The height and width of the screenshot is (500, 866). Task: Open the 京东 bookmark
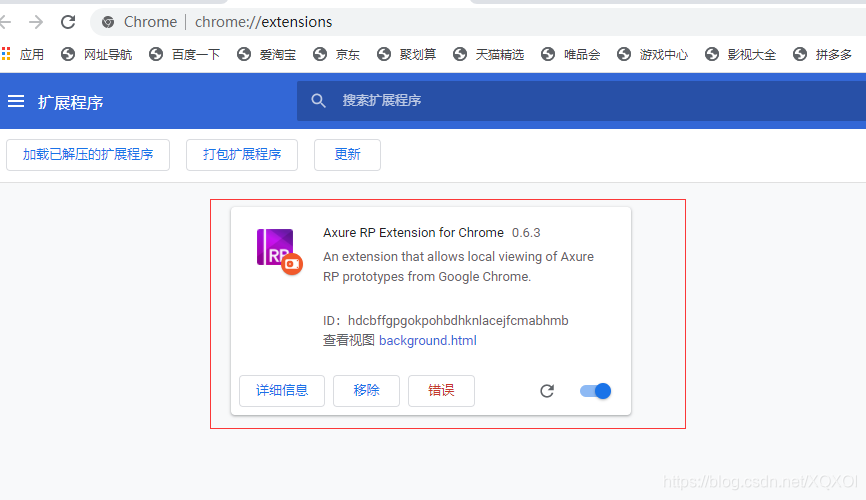pyautogui.click(x=336, y=54)
